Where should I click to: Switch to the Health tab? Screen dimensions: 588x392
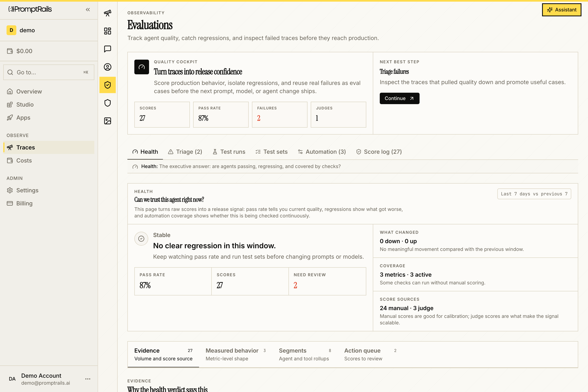click(x=145, y=152)
